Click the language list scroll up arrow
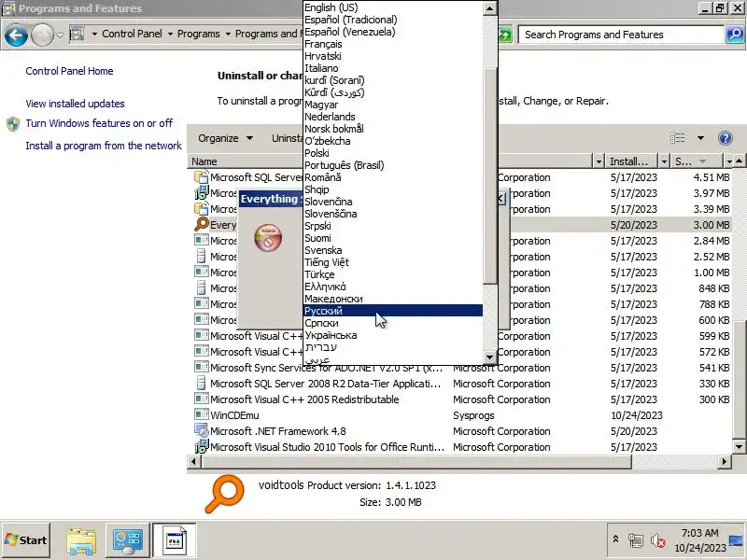The width and height of the screenshot is (747, 560). coord(489,8)
